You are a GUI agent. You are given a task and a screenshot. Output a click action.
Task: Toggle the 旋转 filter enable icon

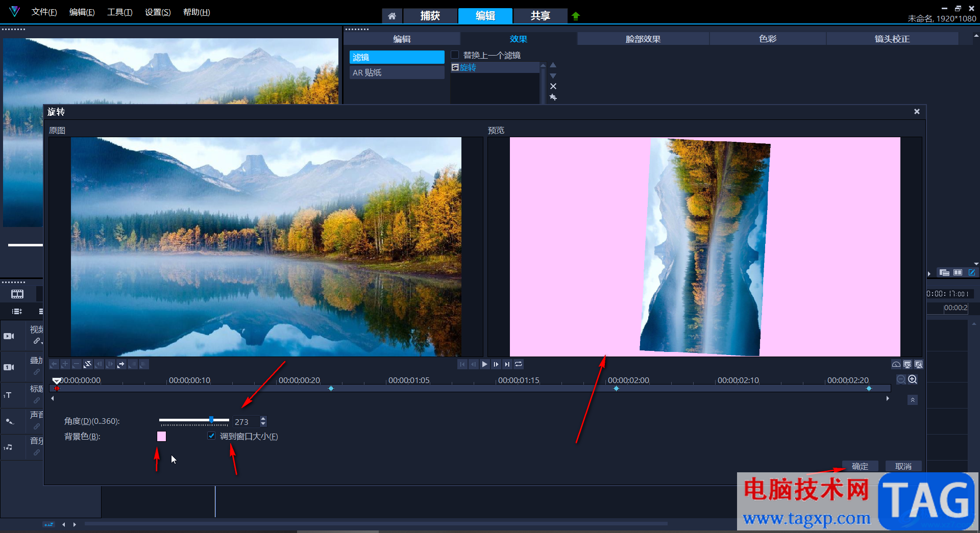[455, 67]
